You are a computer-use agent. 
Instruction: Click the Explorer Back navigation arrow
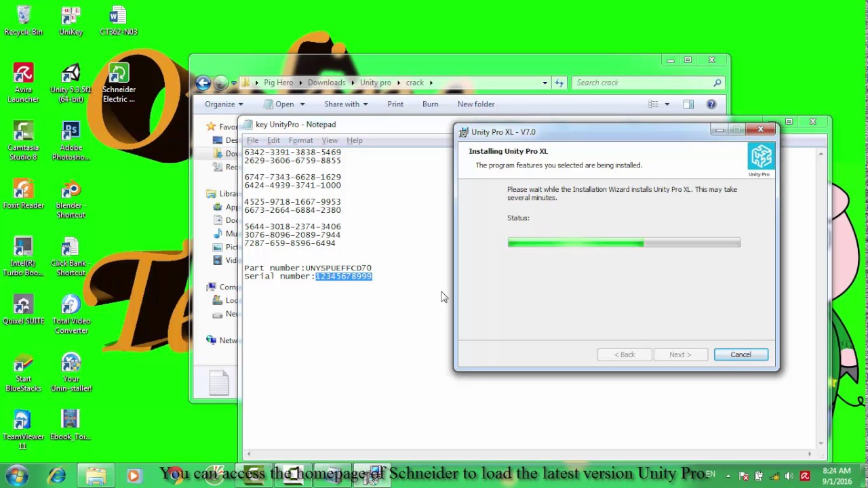pyautogui.click(x=203, y=83)
